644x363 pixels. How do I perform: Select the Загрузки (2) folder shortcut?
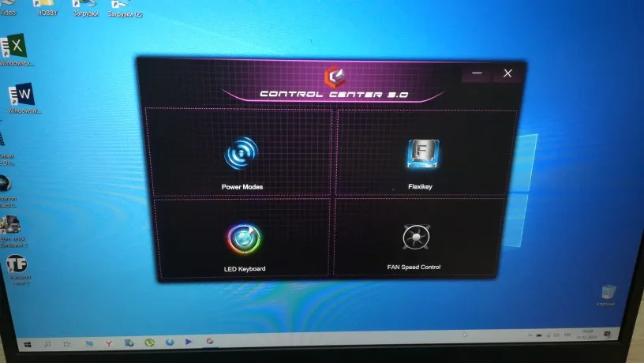pyautogui.click(x=125, y=9)
